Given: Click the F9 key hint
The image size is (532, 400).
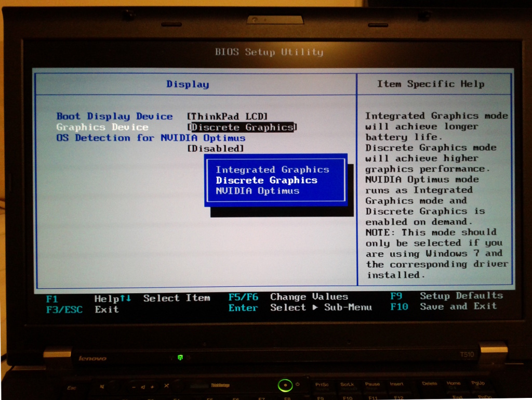Looking at the screenshot, I should pos(396,296).
